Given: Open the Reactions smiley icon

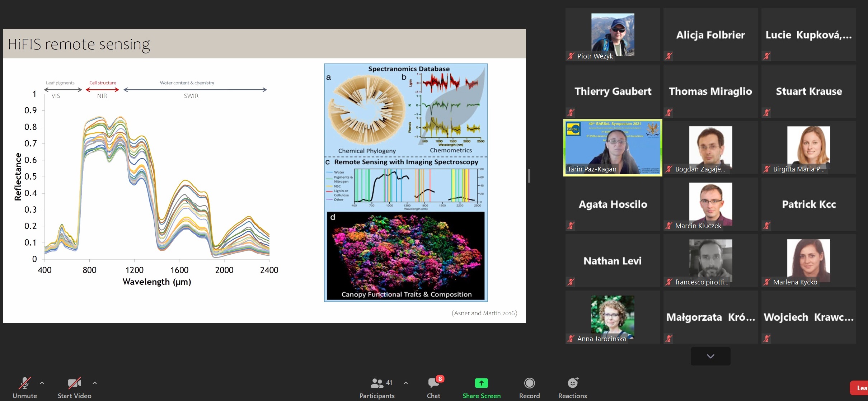Looking at the screenshot, I should tap(573, 383).
